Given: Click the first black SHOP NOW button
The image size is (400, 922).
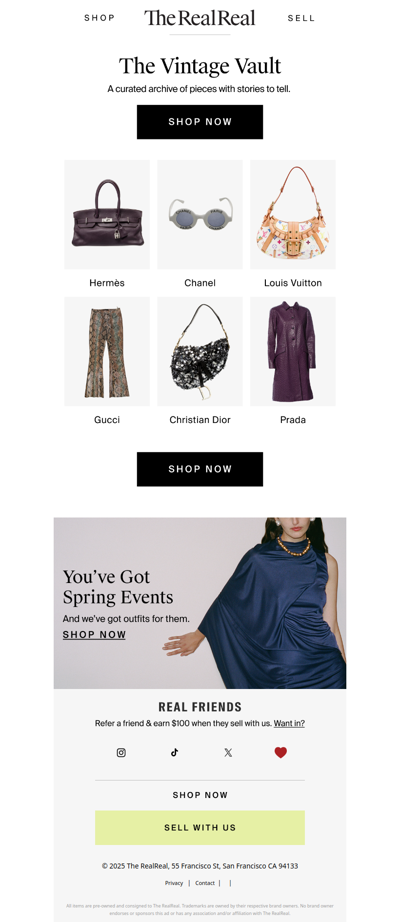Looking at the screenshot, I should (200, 122).
